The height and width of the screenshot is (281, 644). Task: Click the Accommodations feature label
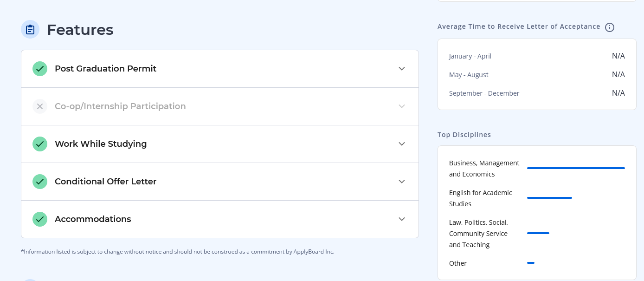pyautogui.click(x=93, y=219)
